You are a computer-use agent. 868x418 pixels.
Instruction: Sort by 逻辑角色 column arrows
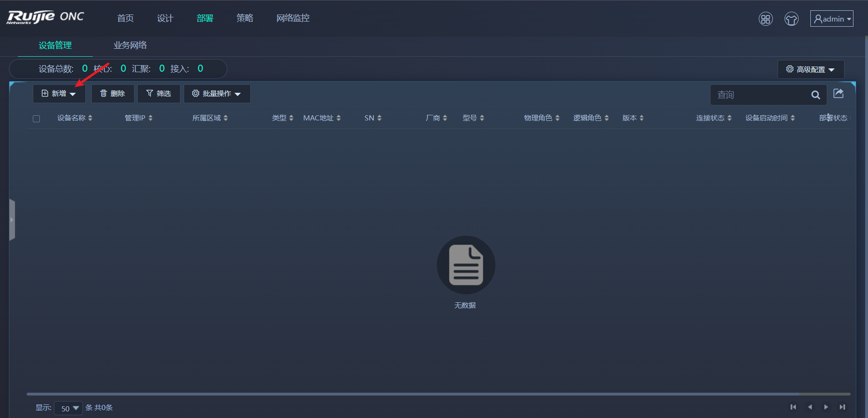click(606, 118)
